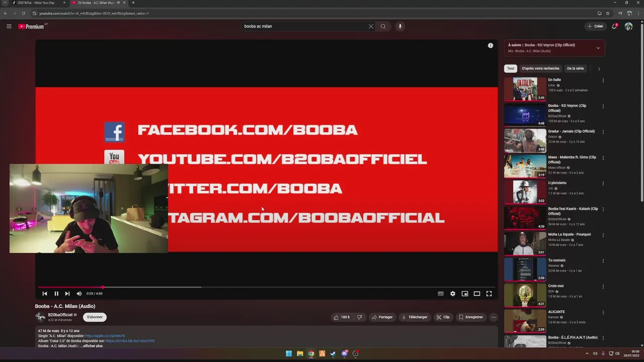The width and height of the screenshot is (644, 362).
Task: Show more filter chips with right arrow
Action: 599,69
